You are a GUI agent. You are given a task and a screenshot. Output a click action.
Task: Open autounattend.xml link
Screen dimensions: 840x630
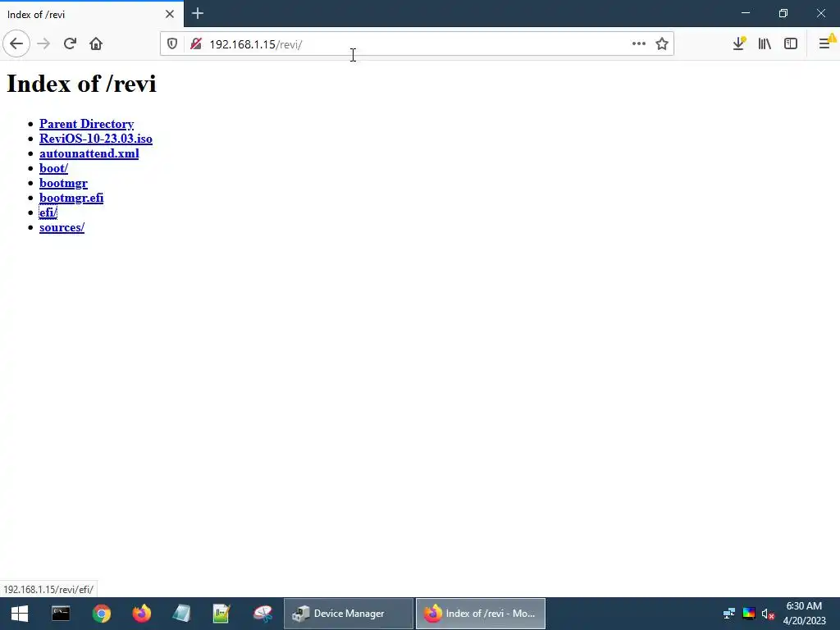pos(89,153)
